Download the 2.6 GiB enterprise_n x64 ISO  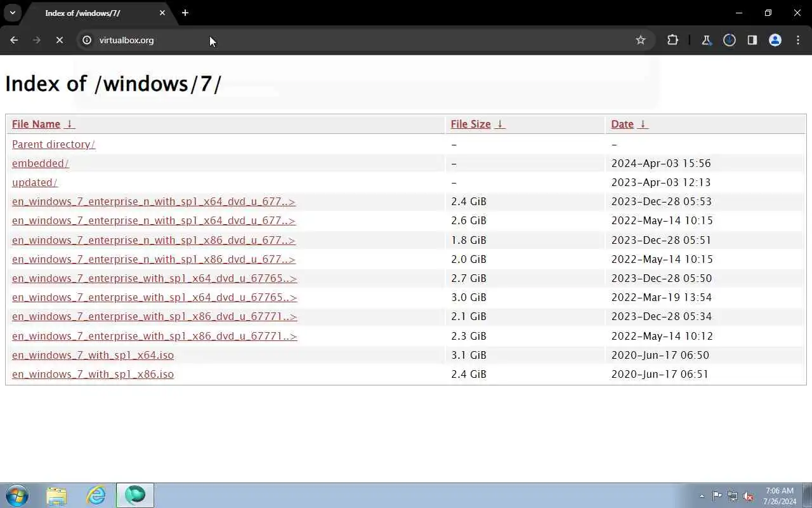pos(154,221)
